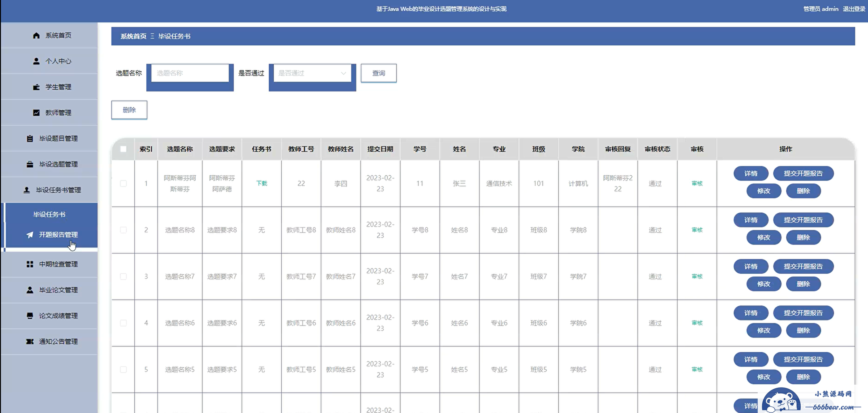Click 提交开题报告 for row 选题名称7
This screenshot has height=413, width=868.
(803, 267)
